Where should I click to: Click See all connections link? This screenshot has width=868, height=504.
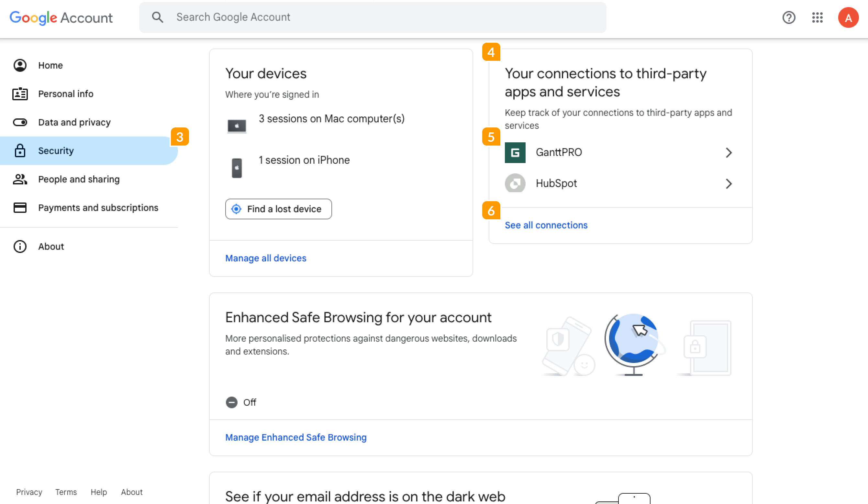pyautogui.click(x=546, y=225)
